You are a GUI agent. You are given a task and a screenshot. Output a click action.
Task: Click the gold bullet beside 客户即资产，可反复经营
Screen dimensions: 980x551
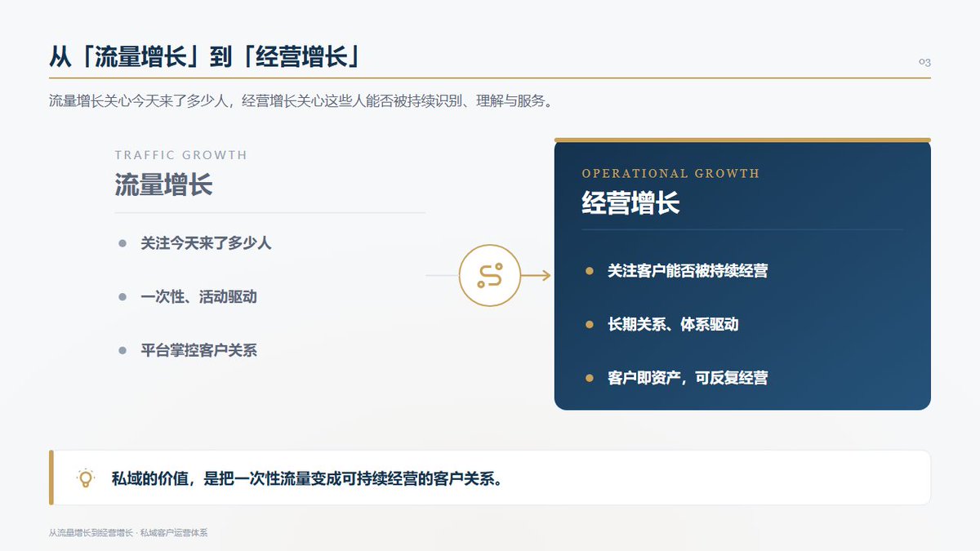pos(589,378)
